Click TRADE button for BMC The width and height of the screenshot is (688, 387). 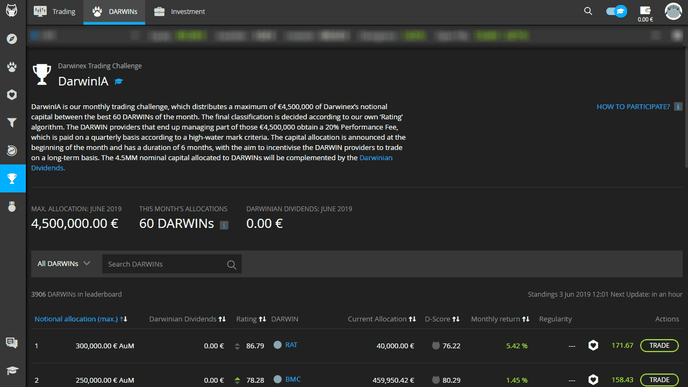point(659,380)
